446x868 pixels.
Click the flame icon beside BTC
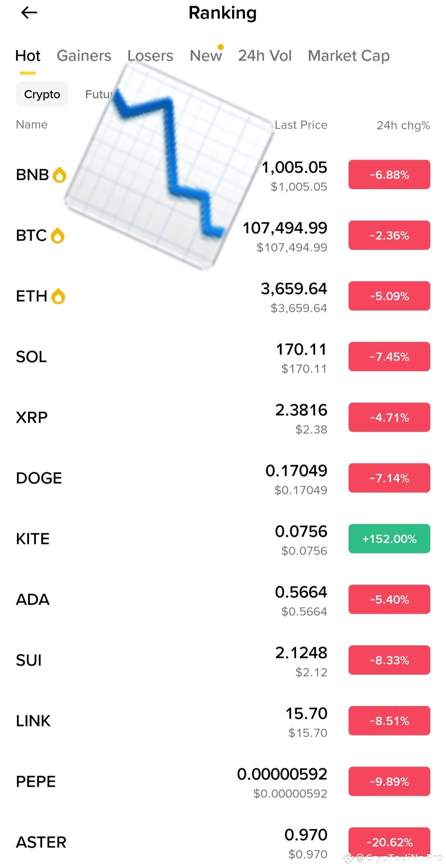[x=57, y=235]
